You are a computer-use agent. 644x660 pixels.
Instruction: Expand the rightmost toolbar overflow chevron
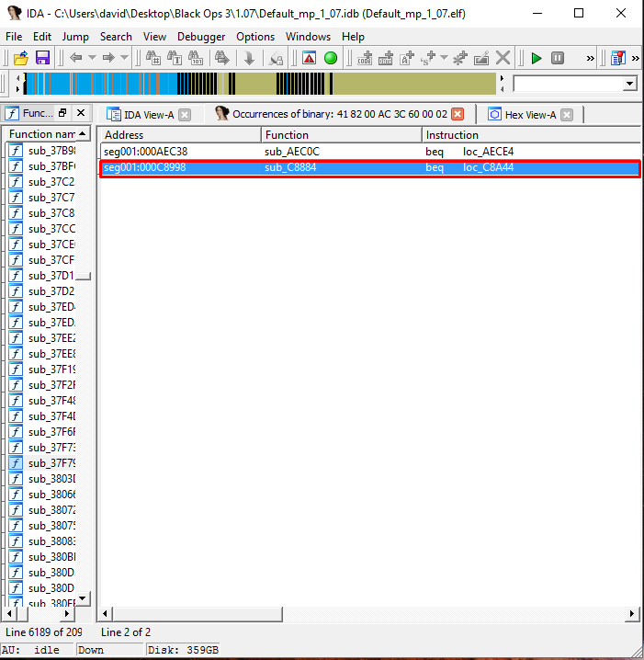tap(636, 58)
